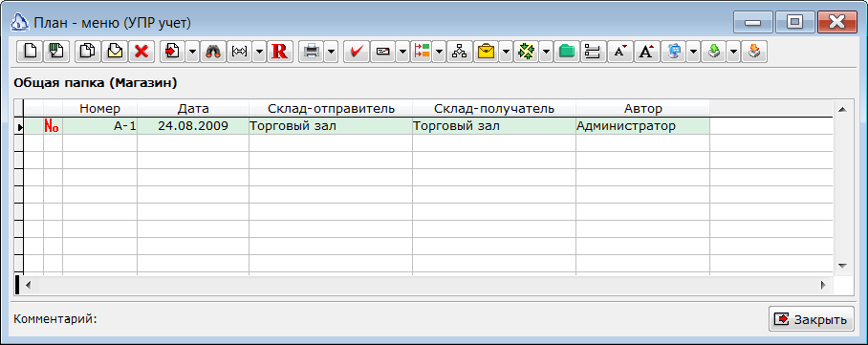Click the Склад-получатель column header
868x345 pixels.
494,109
